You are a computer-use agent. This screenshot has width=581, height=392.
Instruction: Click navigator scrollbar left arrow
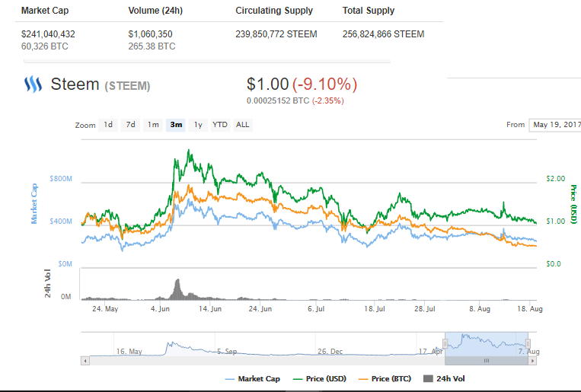click(85, 361)
